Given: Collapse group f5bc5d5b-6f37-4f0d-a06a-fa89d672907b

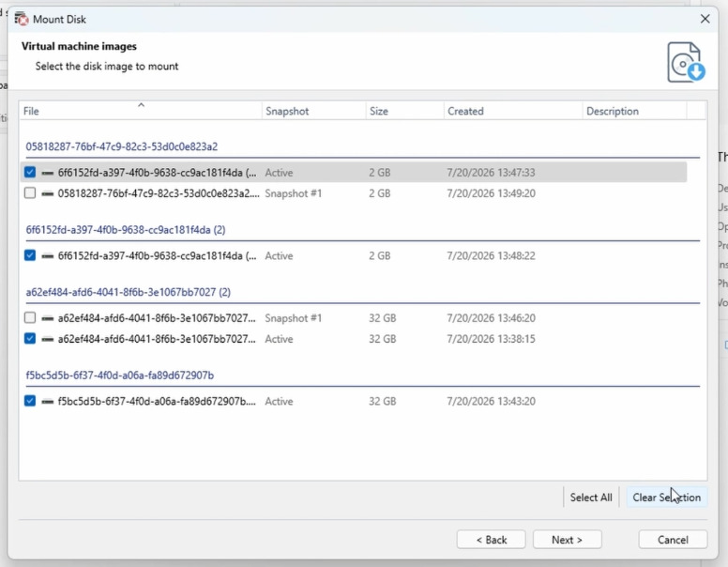Looking at the screenshot, I should (120, 375).
